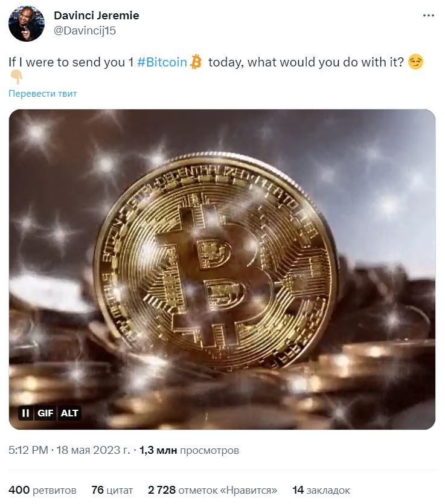Open the 400 ретвитов list
Viewport: 445px width, 504px height.
tap(42, 490)
